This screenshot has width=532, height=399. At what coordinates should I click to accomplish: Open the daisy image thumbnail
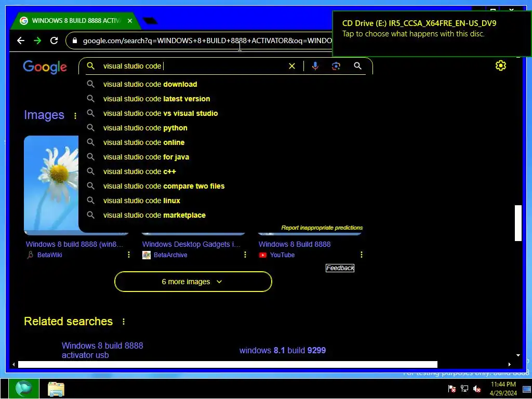[51, 185]
